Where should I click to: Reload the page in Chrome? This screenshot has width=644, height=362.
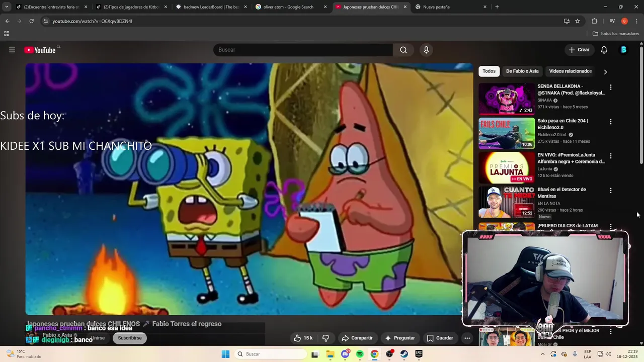(31, 21)
